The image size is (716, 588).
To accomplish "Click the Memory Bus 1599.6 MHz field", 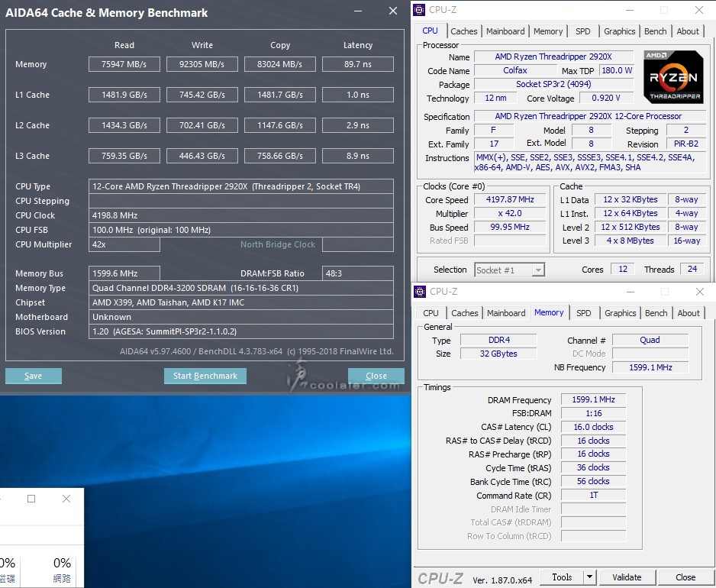I will coord(124,273).
